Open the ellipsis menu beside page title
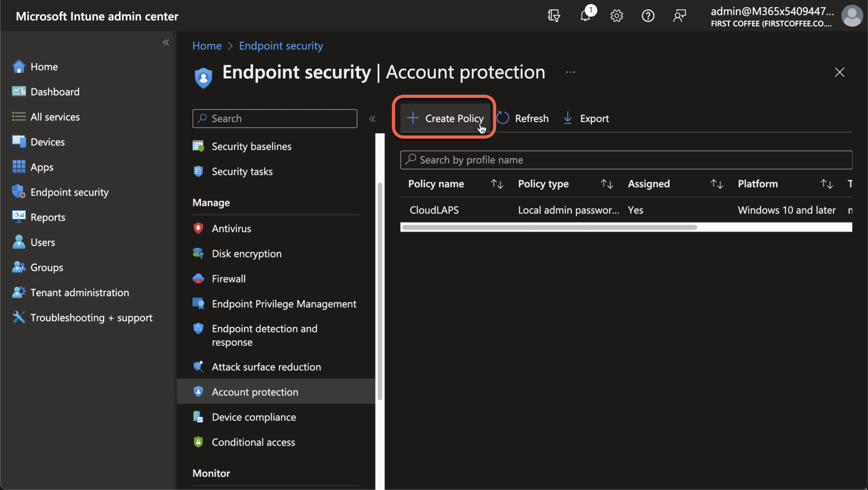The height and width of the screenshot is (490, 868). 570,72
